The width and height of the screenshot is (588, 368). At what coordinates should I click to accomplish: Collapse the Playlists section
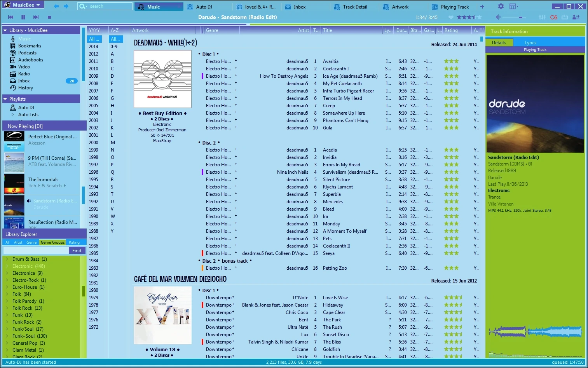5,99
